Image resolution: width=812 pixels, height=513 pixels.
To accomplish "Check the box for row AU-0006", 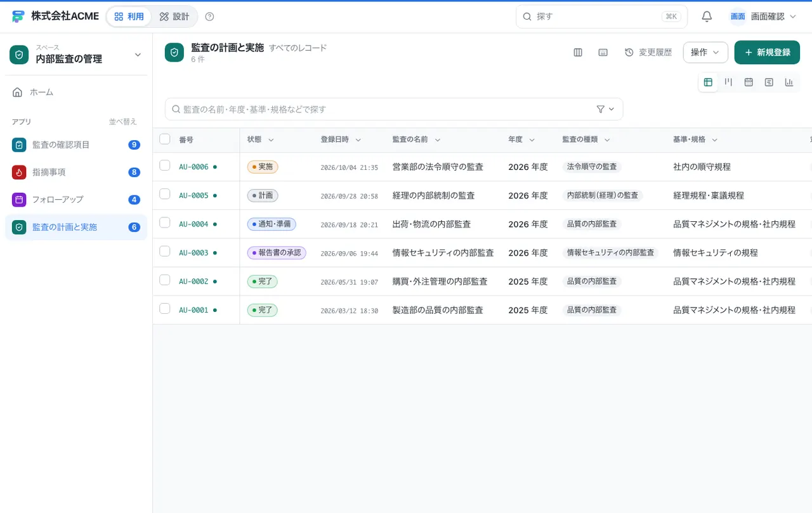I will 165,166.
